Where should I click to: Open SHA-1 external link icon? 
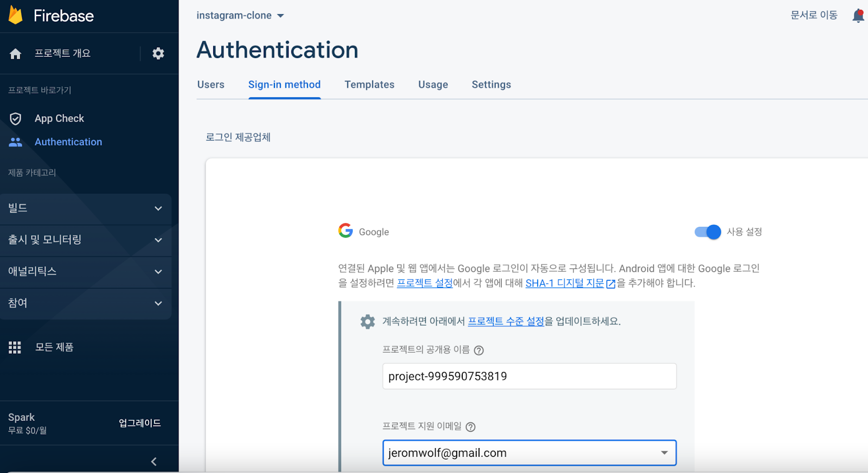pos(610,284)
